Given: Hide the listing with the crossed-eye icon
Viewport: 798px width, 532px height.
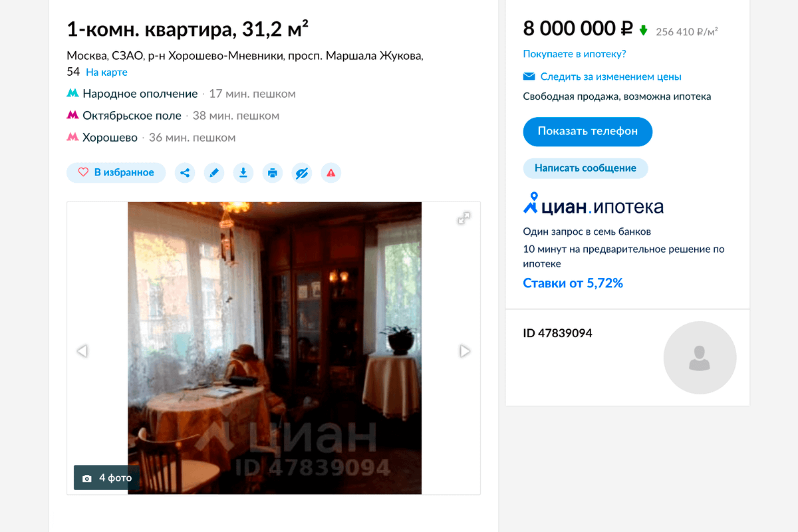Looking at the screenshot, I should (x=302, y=173).
